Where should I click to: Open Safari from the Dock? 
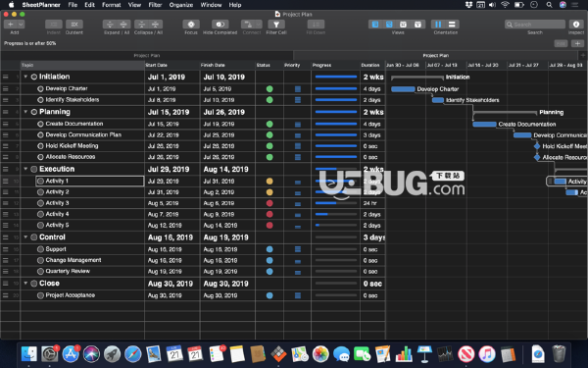[x=132, y=354]
